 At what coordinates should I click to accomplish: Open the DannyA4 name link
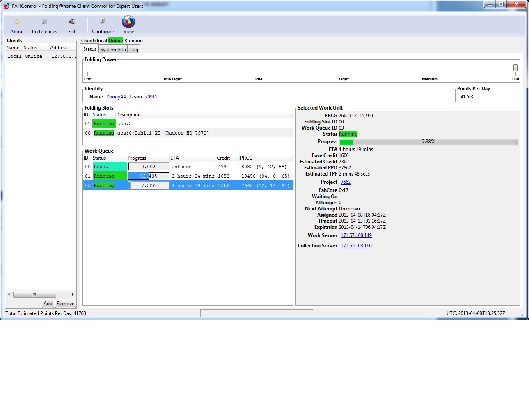click(x=116, y=97)
